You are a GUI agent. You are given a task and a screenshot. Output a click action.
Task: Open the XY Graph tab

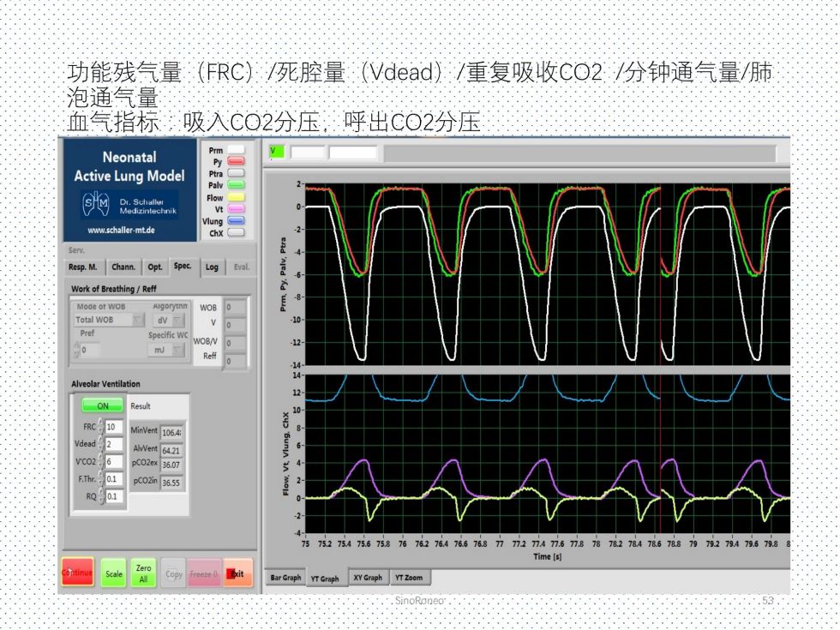368,578
